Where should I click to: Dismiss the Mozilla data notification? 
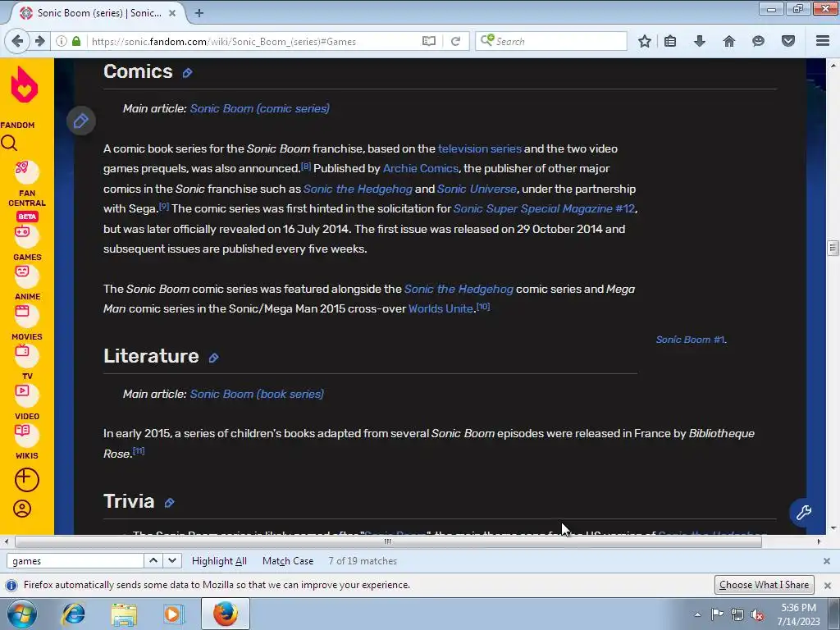click(827, 585)
